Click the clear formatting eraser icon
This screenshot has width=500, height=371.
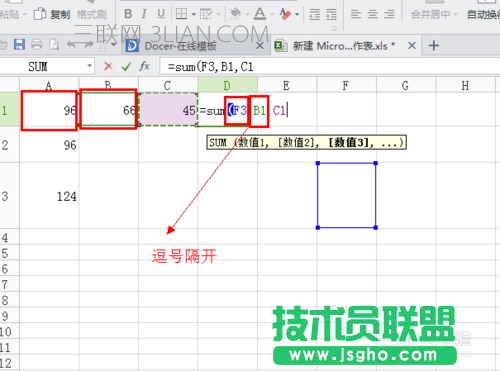[x=285, y=14]
